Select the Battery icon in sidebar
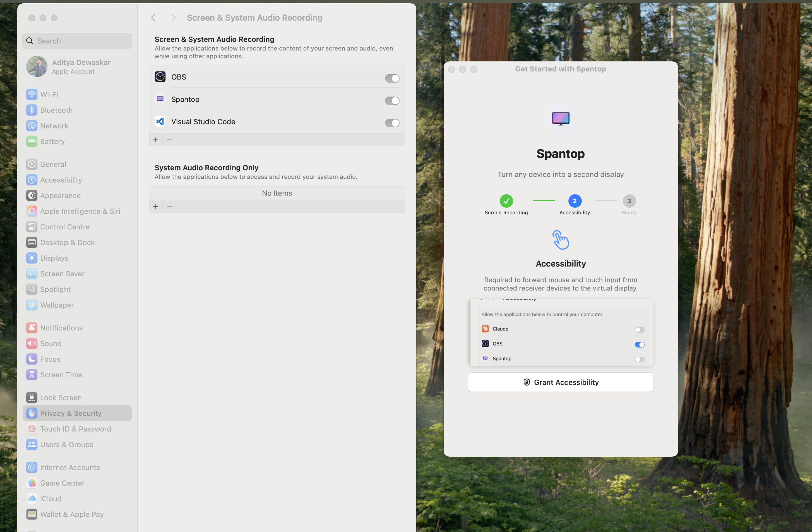This screenshot has height=532, width=812. click(32, 141)
